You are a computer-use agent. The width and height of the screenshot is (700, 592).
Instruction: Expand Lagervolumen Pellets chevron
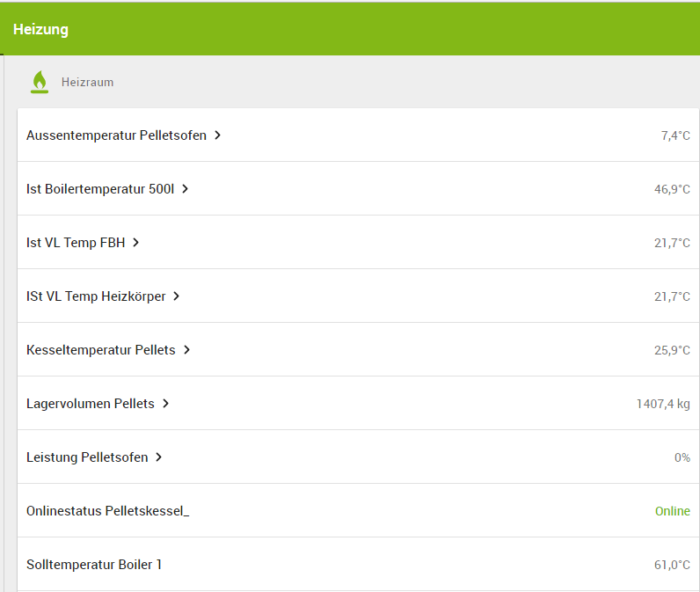pos(166,404)
